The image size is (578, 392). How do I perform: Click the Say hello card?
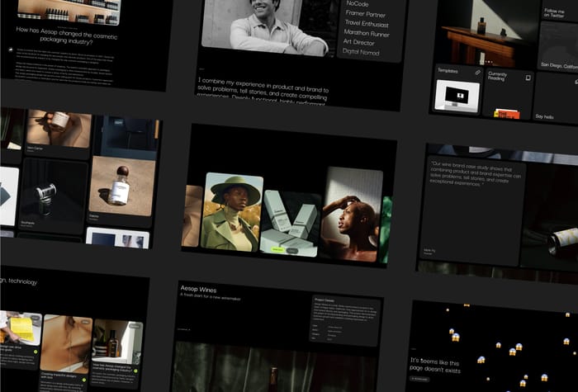556,97
